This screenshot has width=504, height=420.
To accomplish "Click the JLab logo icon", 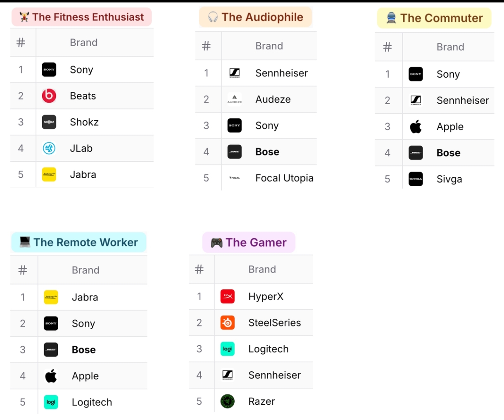I will click(49, 148).
